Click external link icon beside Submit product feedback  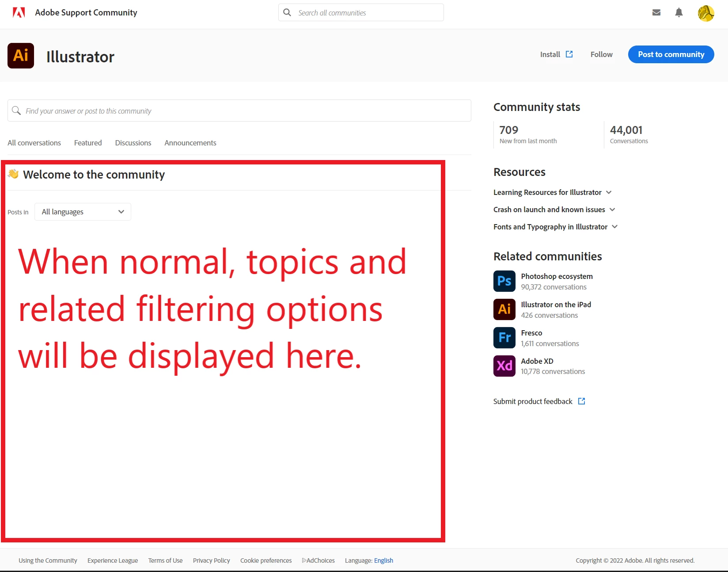point(582,401)
